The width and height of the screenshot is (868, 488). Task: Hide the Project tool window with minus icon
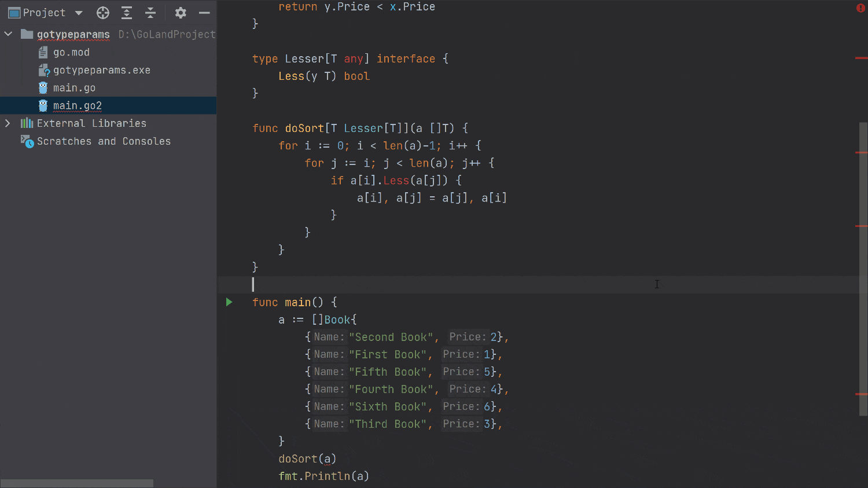coord(205,12)
